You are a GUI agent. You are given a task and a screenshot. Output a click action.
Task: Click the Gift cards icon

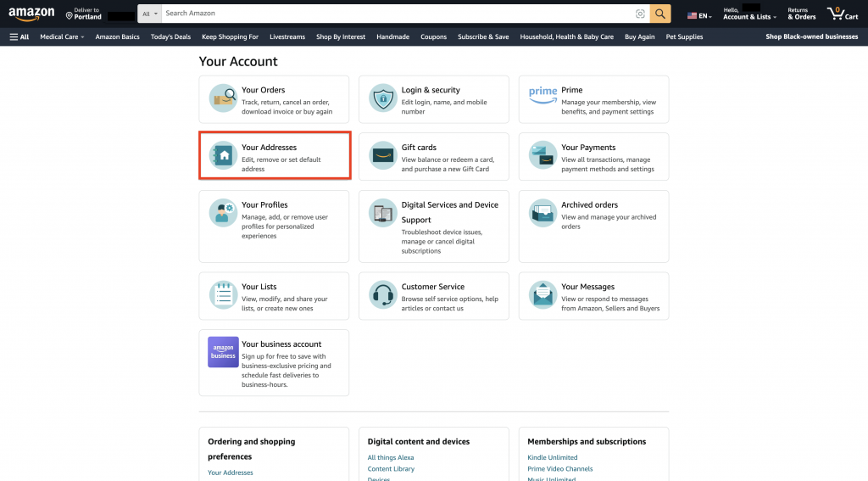tap(383, 156)
